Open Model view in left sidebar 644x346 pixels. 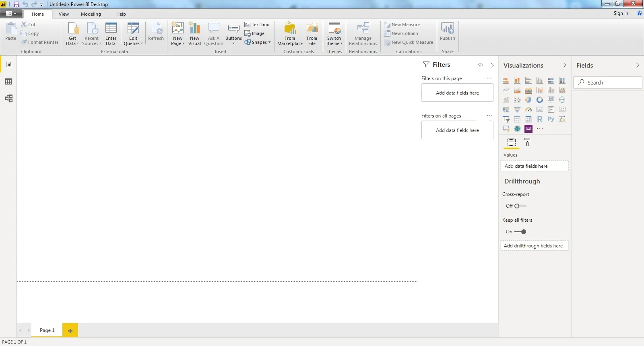click(x=8, y=98)
